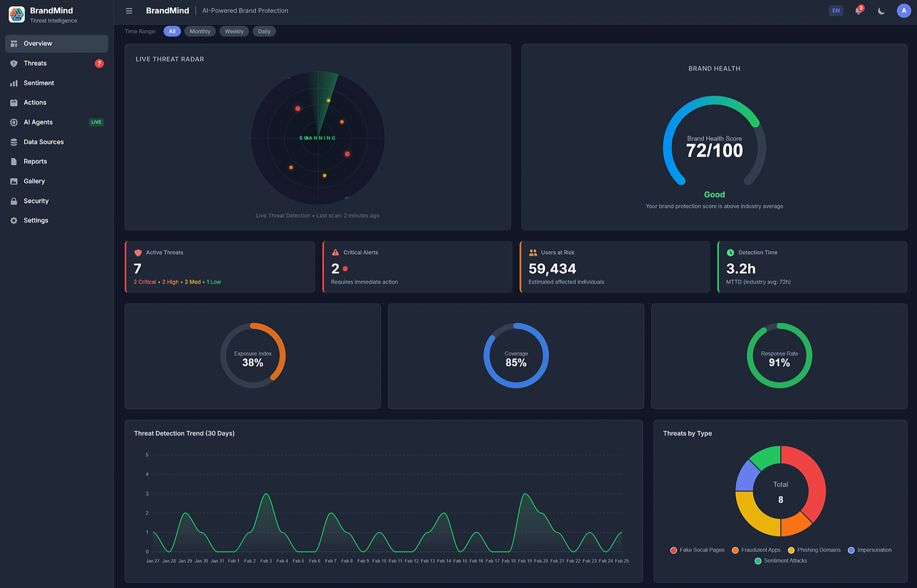Toggle dark mode with the moon icon
The image size is (917, 588).
(x=881, y=10)
